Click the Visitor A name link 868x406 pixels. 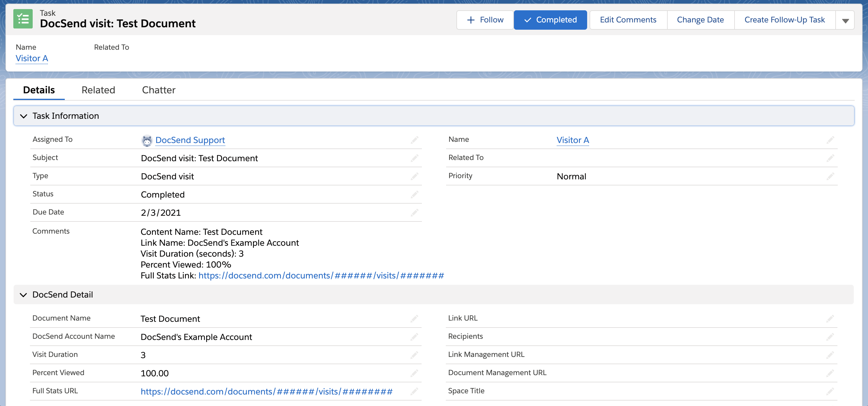tap(31, 58)
